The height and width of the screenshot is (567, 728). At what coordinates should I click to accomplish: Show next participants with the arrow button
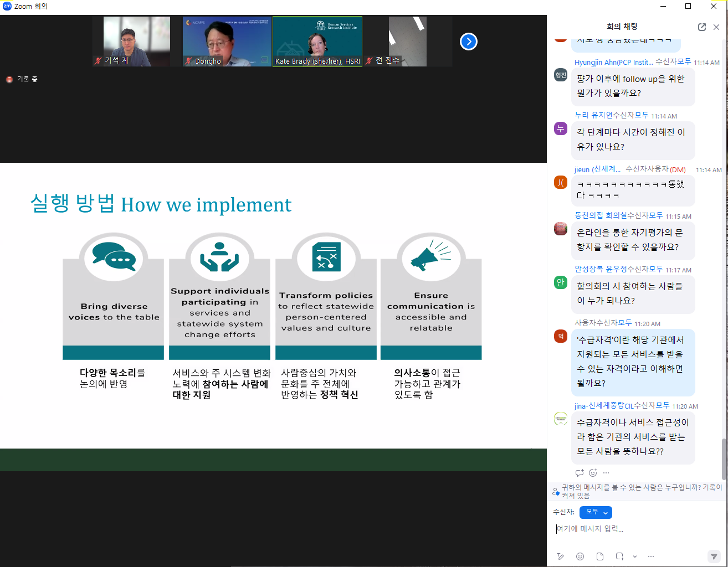pyautogui.click(x=469, y=42)
